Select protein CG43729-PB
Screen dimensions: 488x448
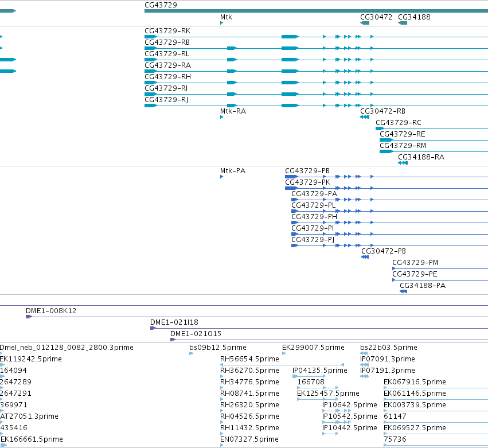coord(307,171)
